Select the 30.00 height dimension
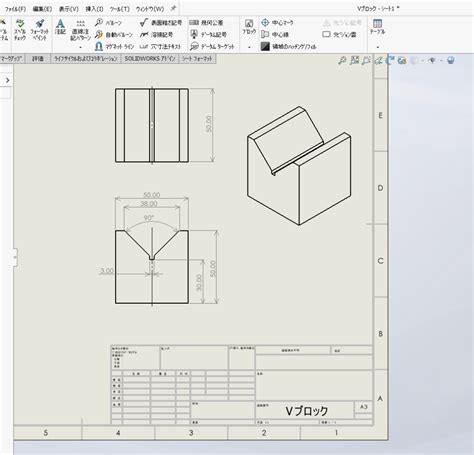474x455 pixels. point(199,282)
